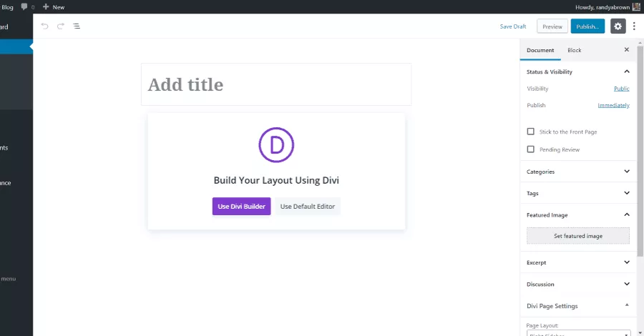Click the Redo arrow icon
Screen dimensions: 644x336
(60, 26)
